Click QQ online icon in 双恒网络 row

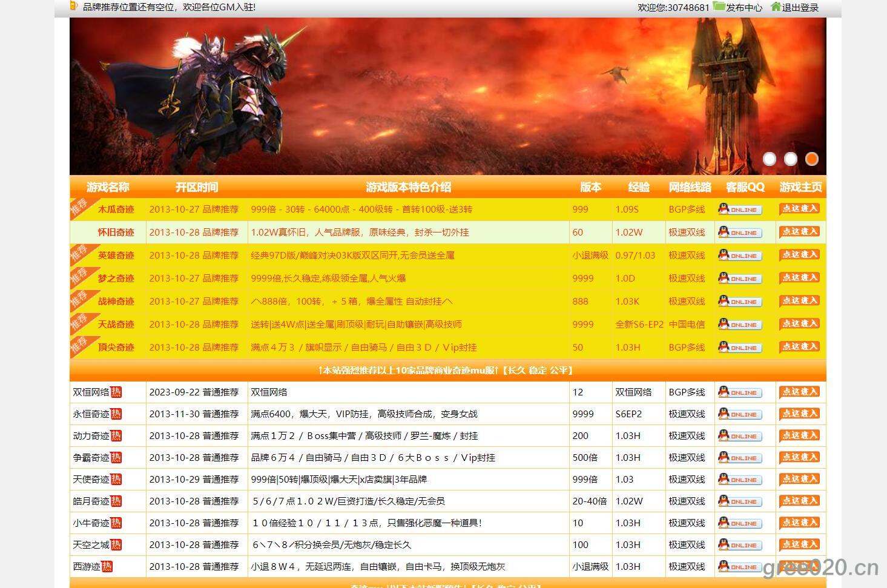[739, 392]
